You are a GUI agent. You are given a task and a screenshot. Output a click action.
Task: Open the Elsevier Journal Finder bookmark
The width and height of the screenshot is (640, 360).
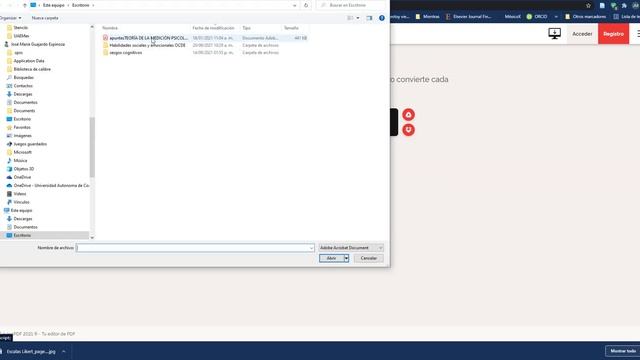coord(468,17)
